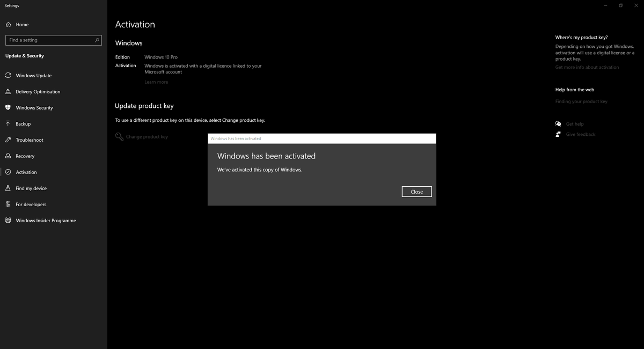Click the For developers icon
The width and height of the screenshot is (644, 349).
click(x=8, y=204)
